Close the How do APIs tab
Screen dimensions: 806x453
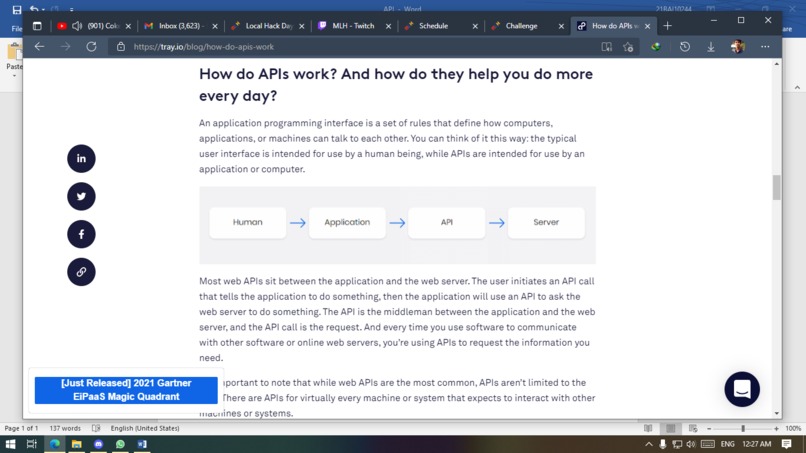647,26
